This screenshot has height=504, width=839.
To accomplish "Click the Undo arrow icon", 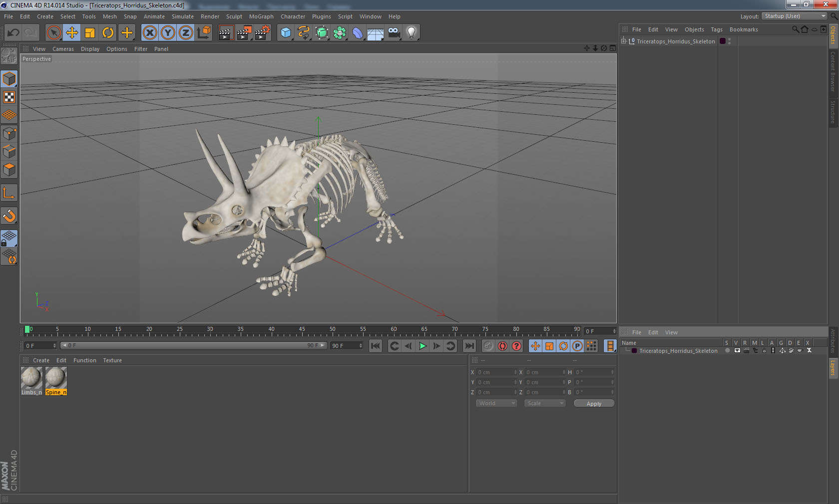I will pyautogui.click(x=13, y=33).
